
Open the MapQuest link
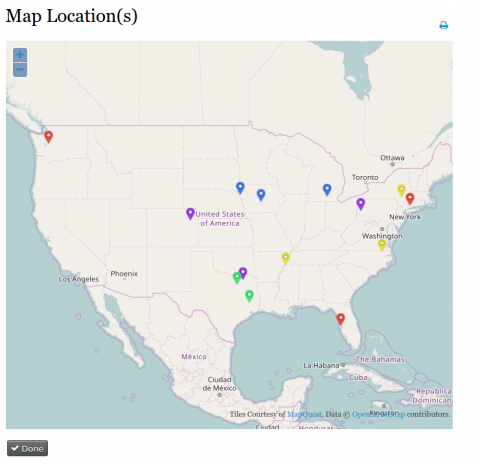304,414
